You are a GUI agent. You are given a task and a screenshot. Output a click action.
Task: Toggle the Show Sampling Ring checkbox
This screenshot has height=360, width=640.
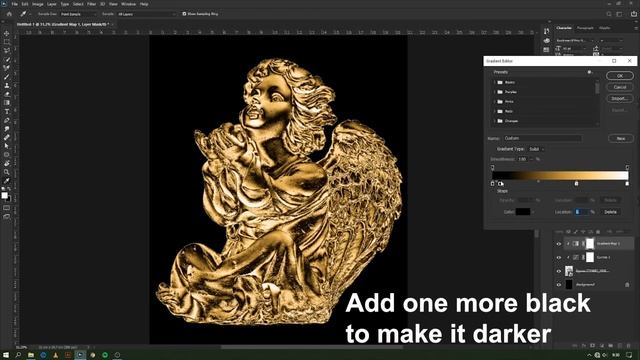tap(184, 14)
